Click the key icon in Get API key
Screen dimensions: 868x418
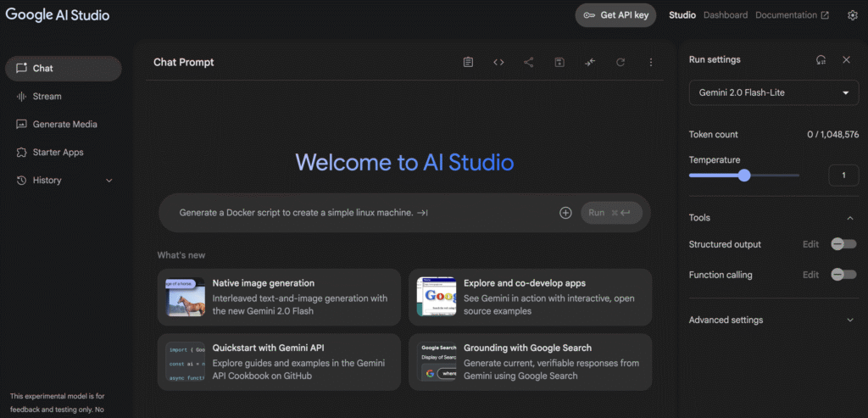click(x=590, y=15)
